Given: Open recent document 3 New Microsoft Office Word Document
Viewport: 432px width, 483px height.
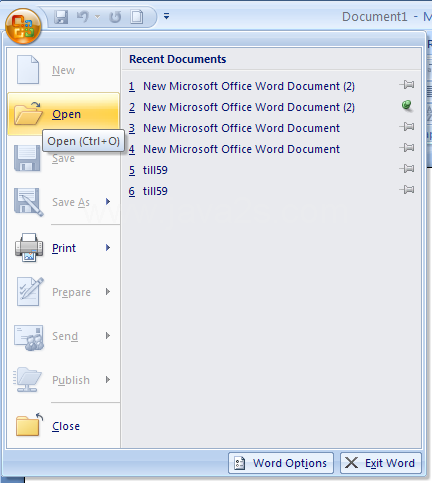Looking at the screenshot, I should coord(234,128).
